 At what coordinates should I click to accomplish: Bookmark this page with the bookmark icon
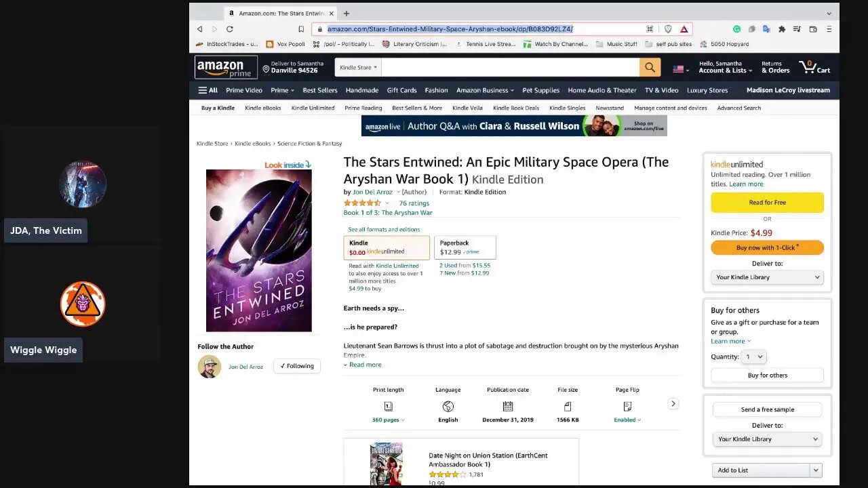(x=301, y=29)
